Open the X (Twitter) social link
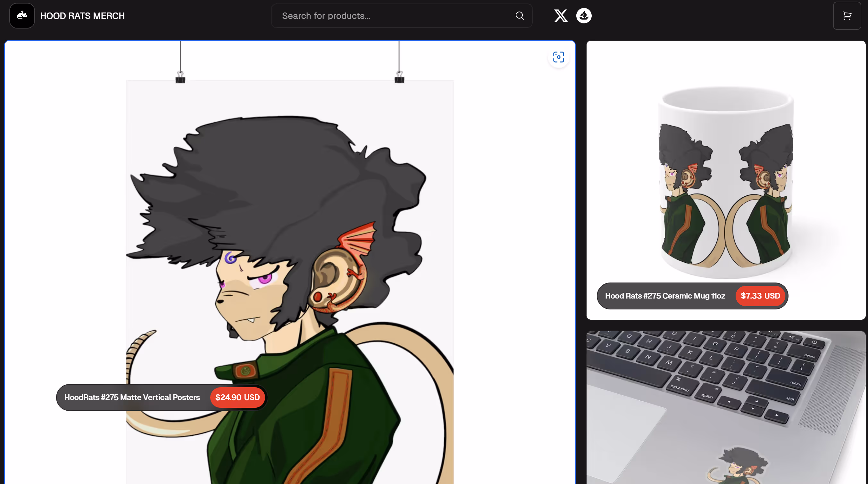868x484 pixels. (x=561, y=15)
